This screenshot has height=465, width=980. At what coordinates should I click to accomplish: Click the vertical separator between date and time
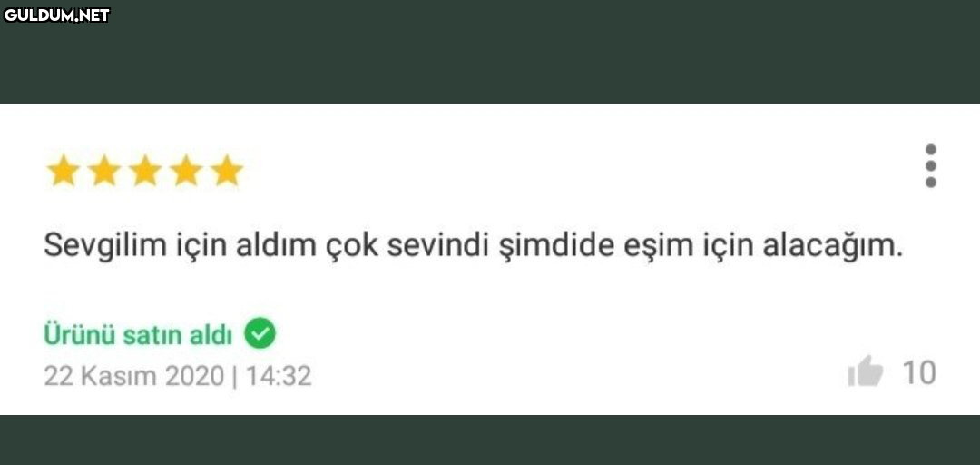234,377
